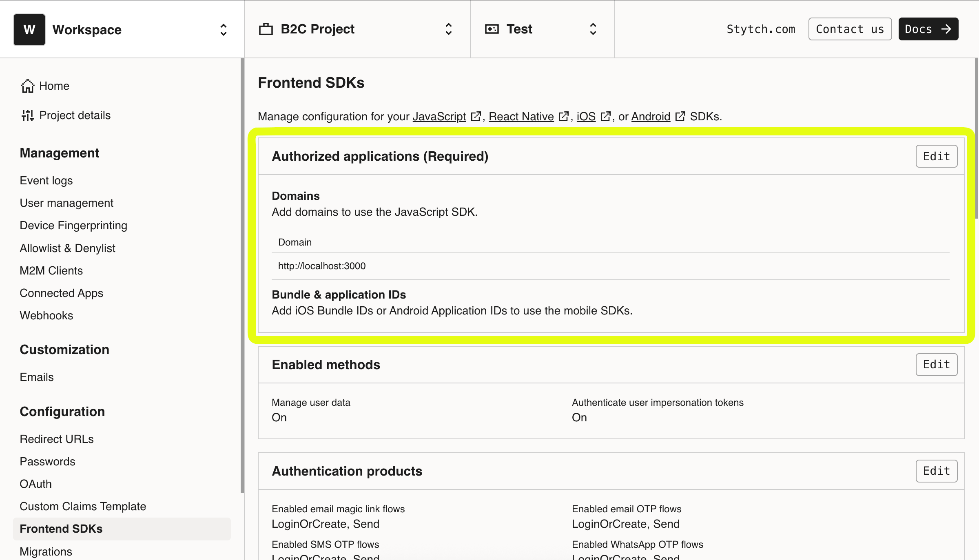Follow the Android SDK link
This screenshot has width=979, height=560.
pos(651,117)
